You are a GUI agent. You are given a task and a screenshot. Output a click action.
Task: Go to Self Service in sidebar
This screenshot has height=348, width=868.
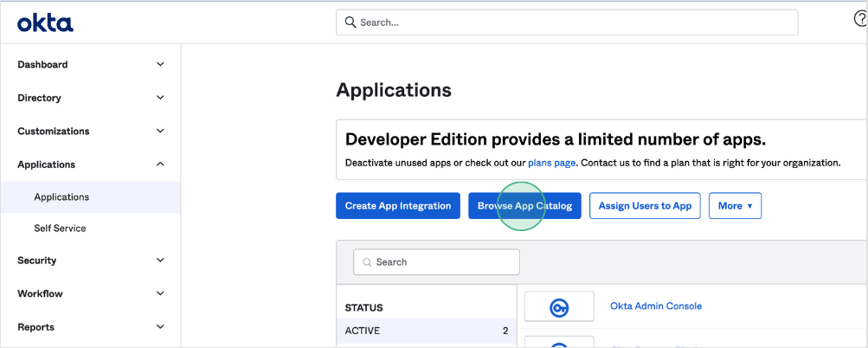click(60, 229)
